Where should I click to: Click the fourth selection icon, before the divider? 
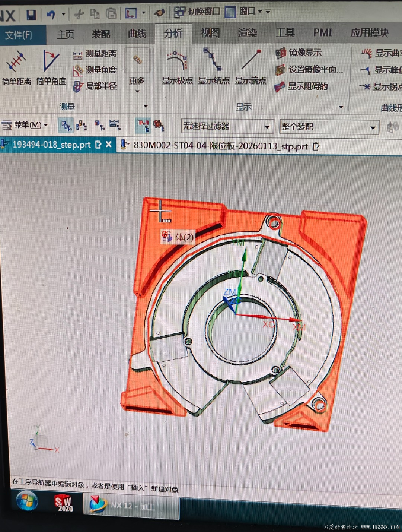[x=115, y=125]
